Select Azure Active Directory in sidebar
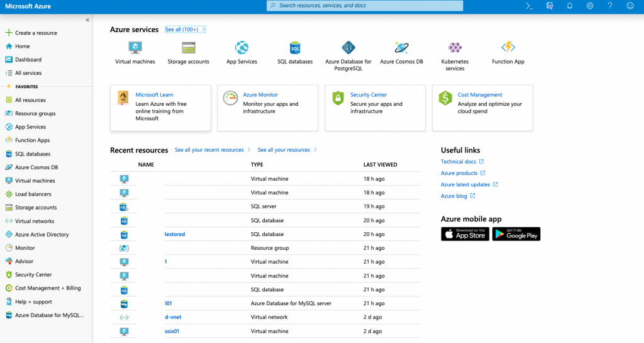644x343 pixels. tap(42, 235)
